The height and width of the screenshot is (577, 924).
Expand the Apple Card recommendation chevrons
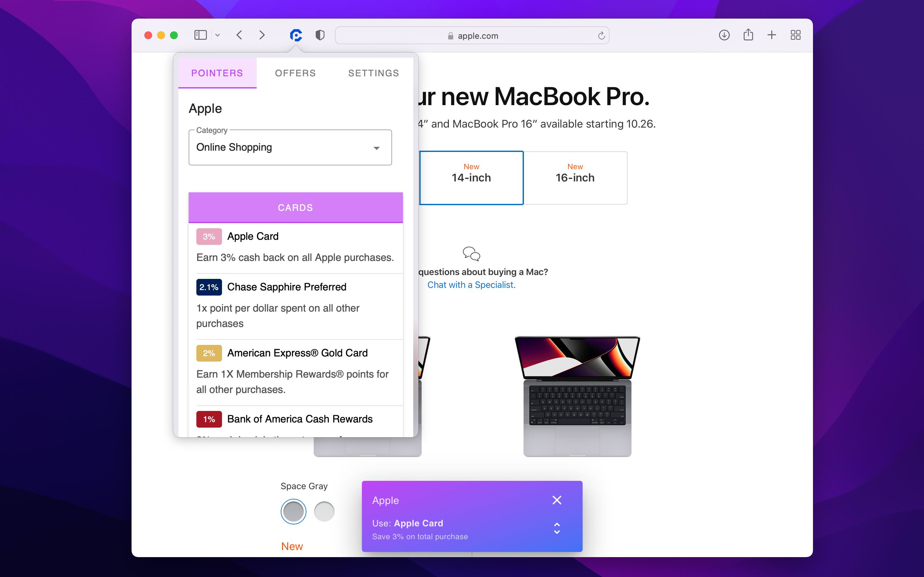click(x=557, y=528)
